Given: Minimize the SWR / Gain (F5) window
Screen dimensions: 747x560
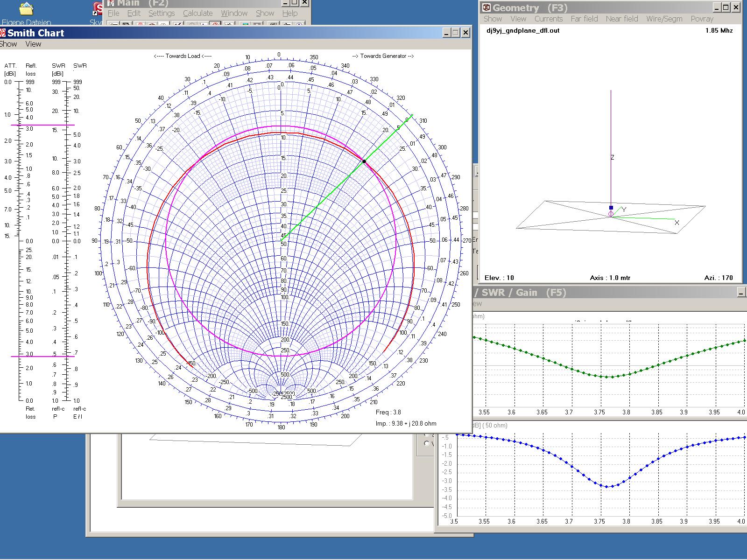Looking at the screenshot, I should pos(741,293).
